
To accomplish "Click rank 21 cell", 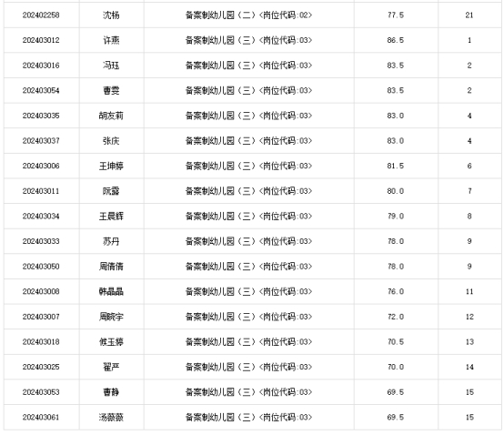I will pos(469,15).
